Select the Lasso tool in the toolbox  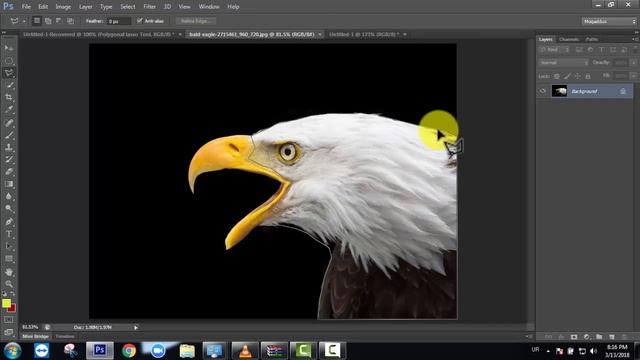coord(9,73)
